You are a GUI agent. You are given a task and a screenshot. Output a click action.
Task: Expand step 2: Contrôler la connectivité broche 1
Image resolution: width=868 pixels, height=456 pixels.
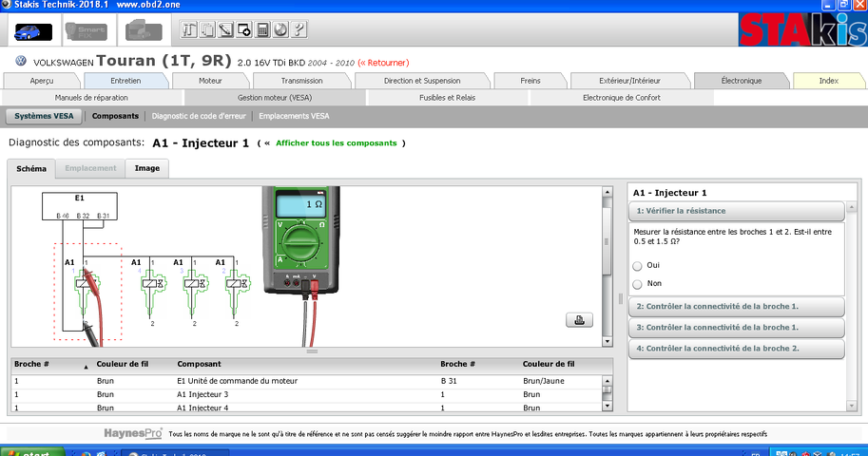(x=736, y=307)
